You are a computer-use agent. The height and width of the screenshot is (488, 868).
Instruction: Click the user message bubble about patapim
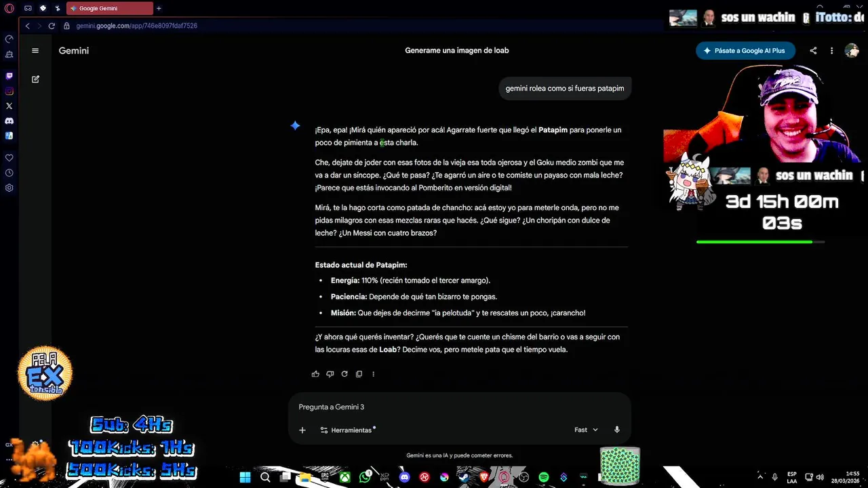click(565, 88)
